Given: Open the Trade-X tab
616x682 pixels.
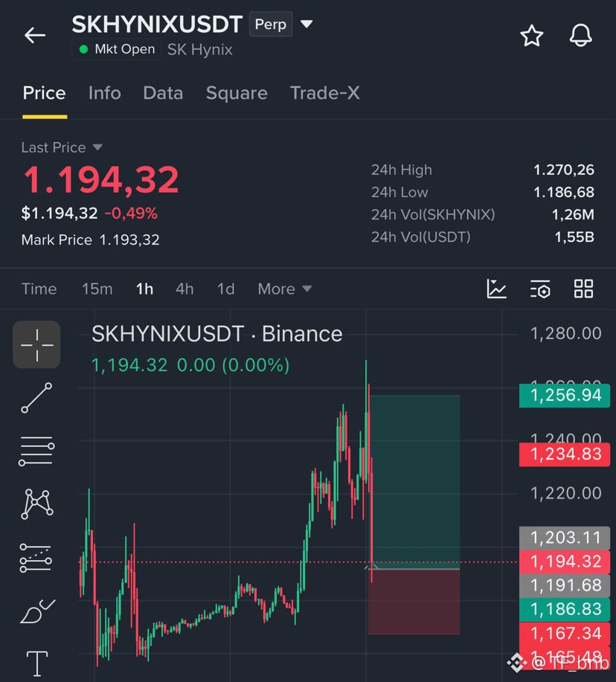Looking at the screenshot, I should [x=325, y=93].
